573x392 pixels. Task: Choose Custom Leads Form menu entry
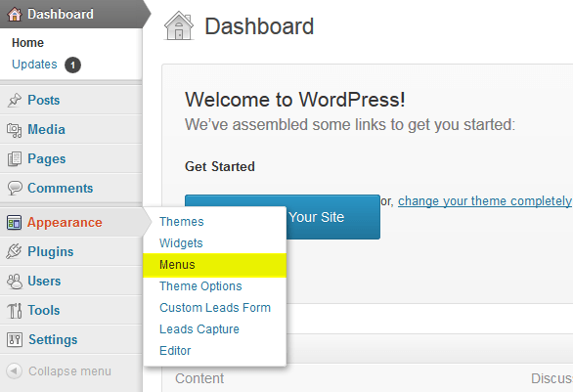[215, 308]
